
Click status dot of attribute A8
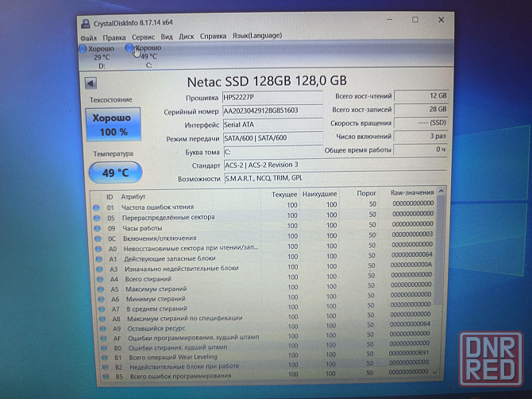point(102,320)
